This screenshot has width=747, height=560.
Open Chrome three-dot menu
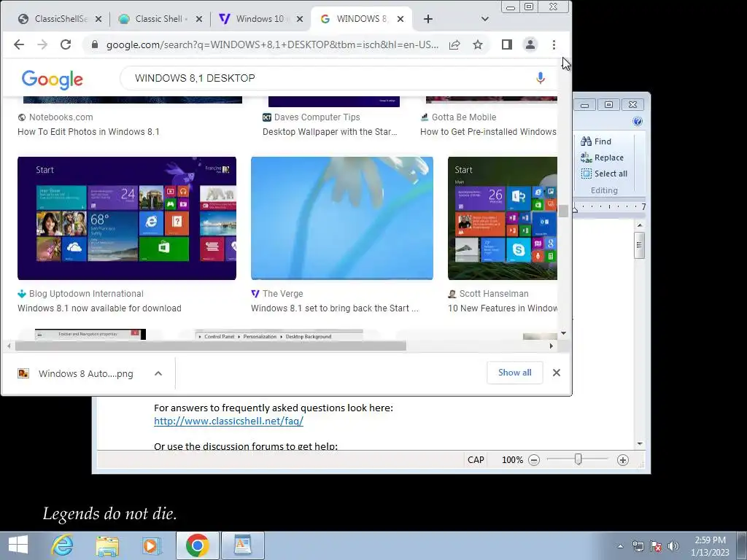[x=554, y=44]
